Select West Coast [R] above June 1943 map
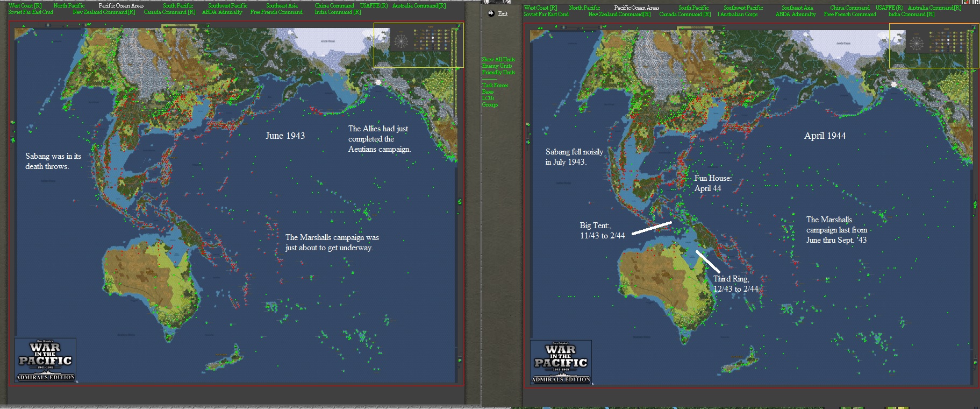This screenshot has width=980, height=409. click(25, 6)
